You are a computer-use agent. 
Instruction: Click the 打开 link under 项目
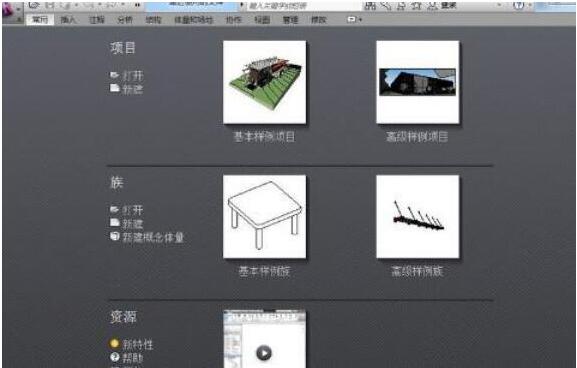pos(133,75)
